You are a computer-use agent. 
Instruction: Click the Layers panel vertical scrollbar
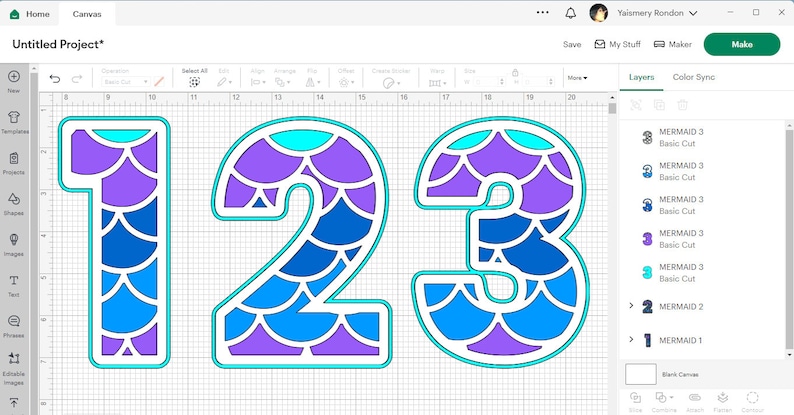tap(789, 238)
